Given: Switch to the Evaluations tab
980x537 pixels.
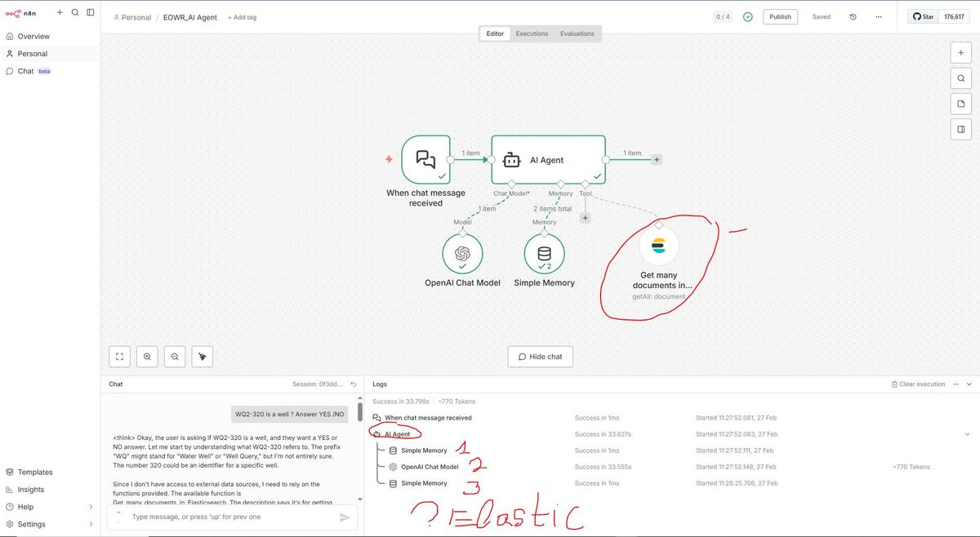Looking at the screenshot, I should (577, 33).
